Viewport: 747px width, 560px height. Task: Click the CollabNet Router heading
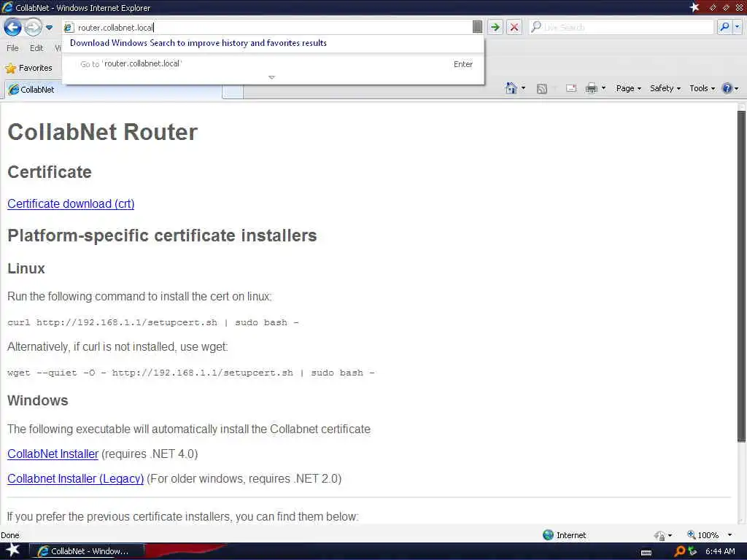click(x=102, y=132)
